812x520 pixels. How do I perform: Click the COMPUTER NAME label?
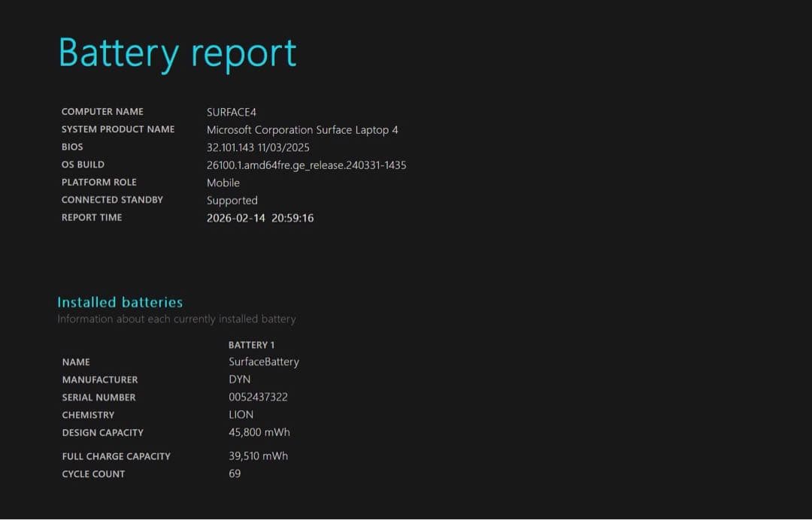(102, 112)
